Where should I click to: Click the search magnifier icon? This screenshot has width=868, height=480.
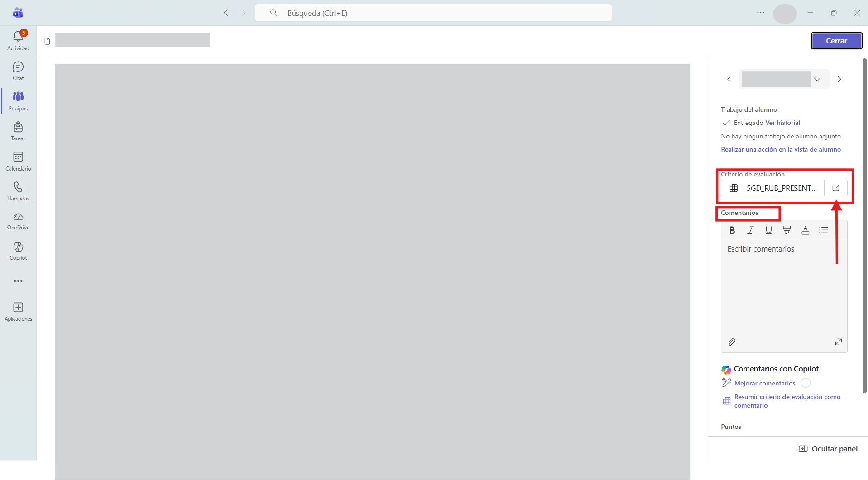tap(273, 13)
